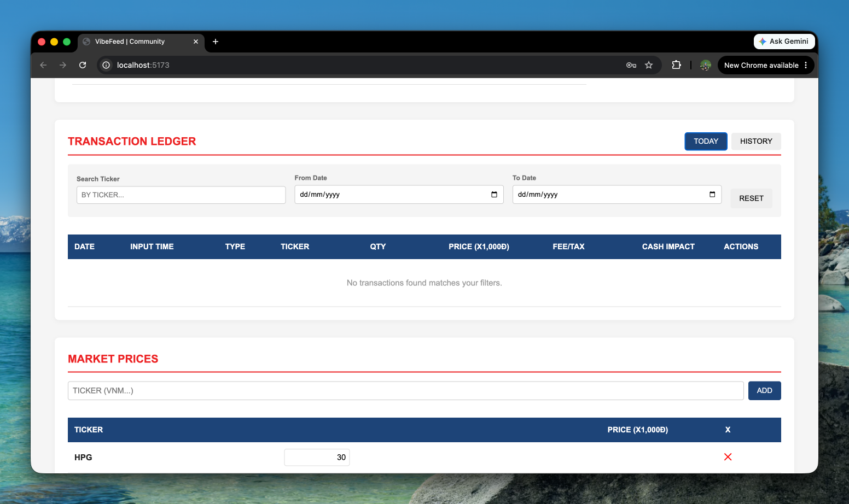Screen dimensions: 849x504
Task: Click the Ask Gemini button
Action: [784, 42]
